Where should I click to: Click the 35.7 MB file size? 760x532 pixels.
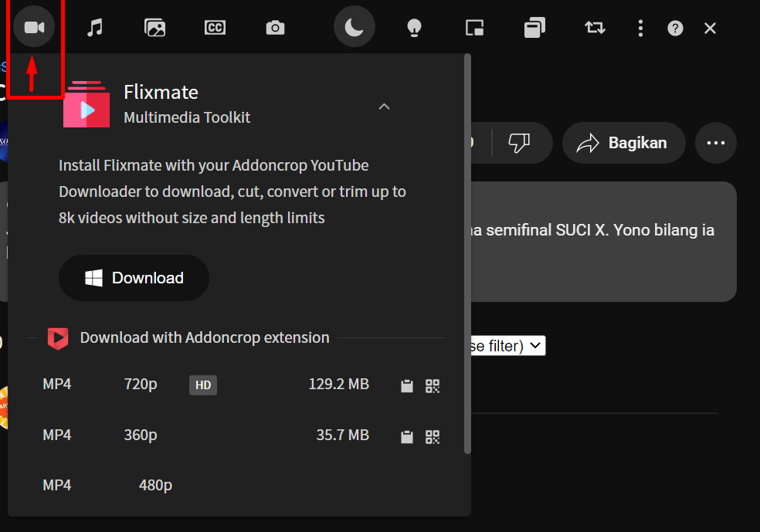[x=343, y=435]
